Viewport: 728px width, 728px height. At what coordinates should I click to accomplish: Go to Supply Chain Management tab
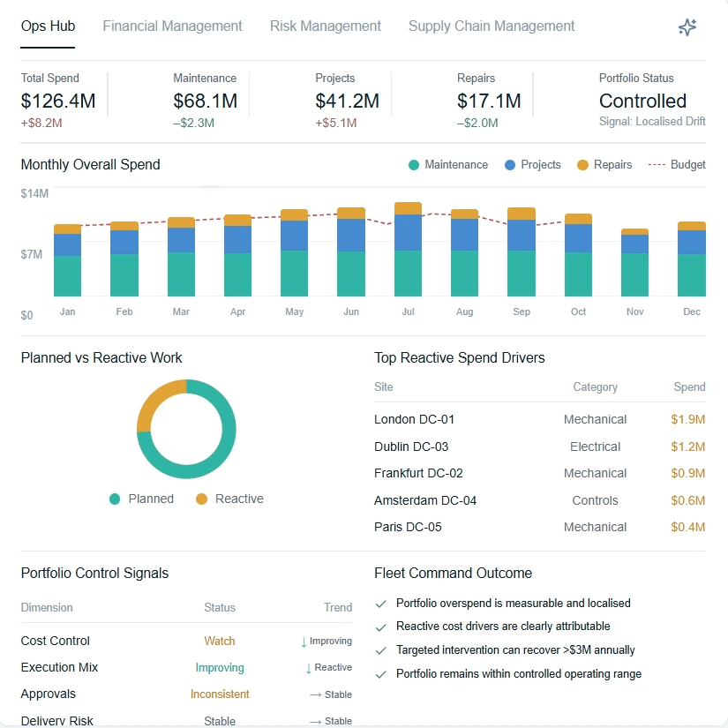point(492,26)
